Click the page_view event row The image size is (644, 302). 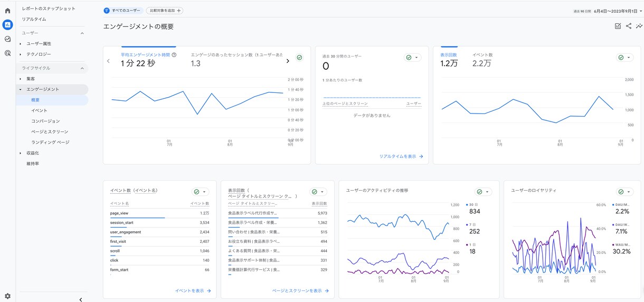click(x=159, y=213)
